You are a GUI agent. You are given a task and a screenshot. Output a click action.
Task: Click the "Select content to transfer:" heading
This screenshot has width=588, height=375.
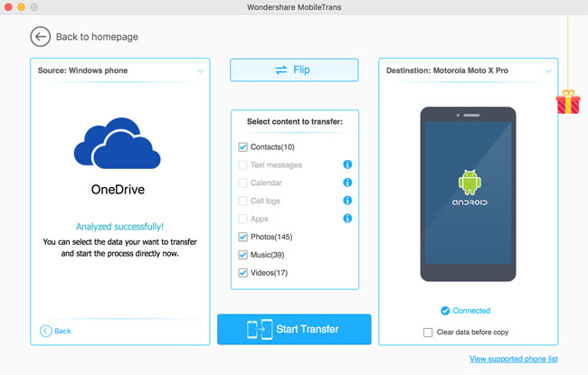point(295,121)
